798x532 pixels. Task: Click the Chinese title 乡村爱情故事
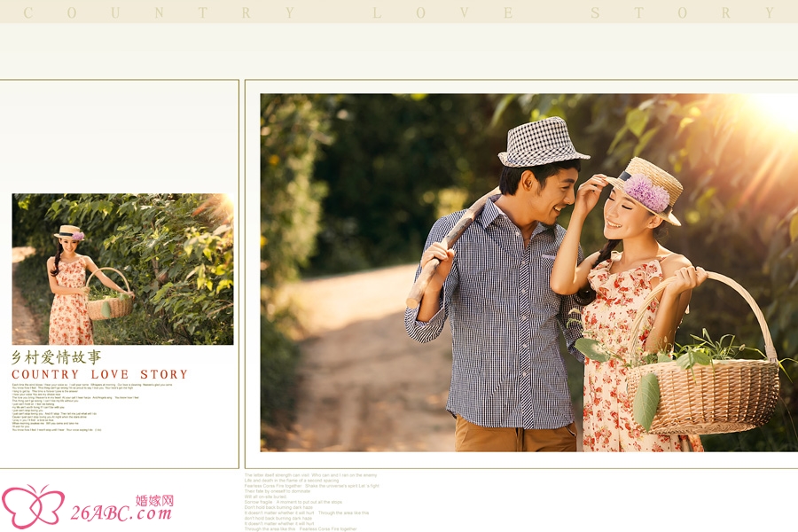56,357
